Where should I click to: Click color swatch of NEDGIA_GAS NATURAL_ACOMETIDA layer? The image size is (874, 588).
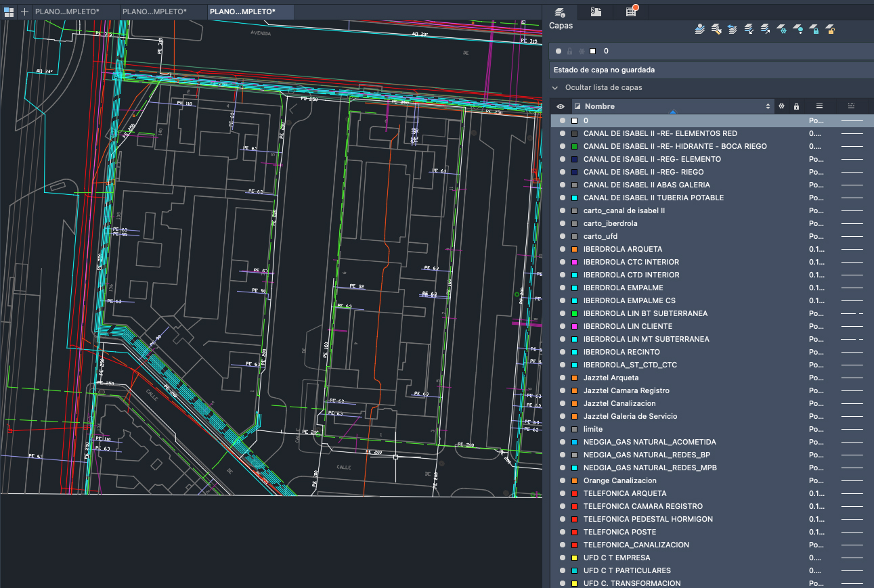[x=574, y=442]
